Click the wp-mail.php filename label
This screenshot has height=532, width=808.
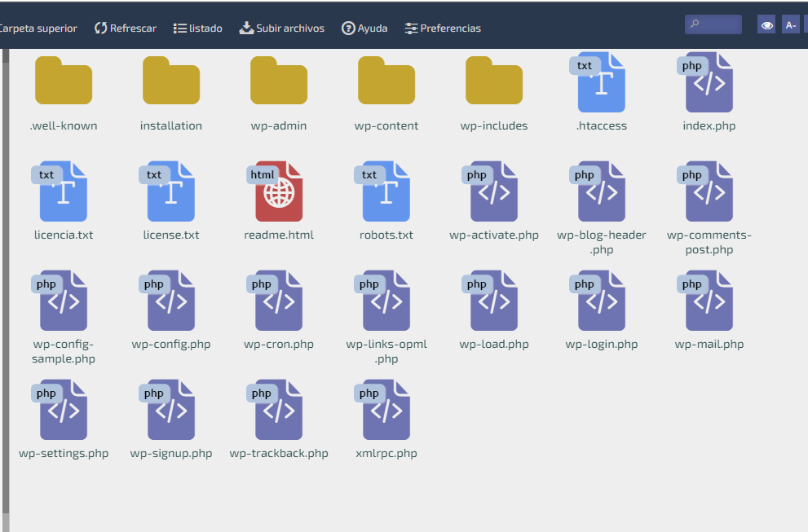pos(709,344)
